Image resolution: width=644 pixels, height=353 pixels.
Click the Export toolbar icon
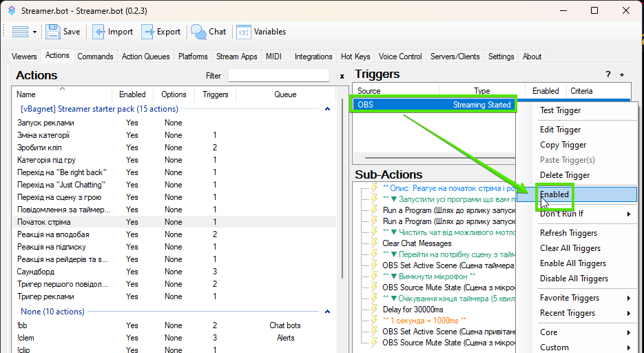click(x=148, y=32)
